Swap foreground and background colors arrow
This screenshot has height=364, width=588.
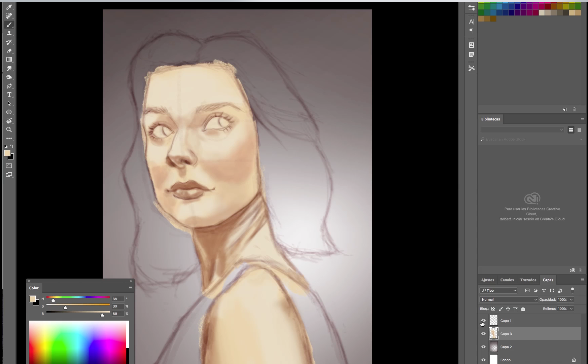point(12,146)
